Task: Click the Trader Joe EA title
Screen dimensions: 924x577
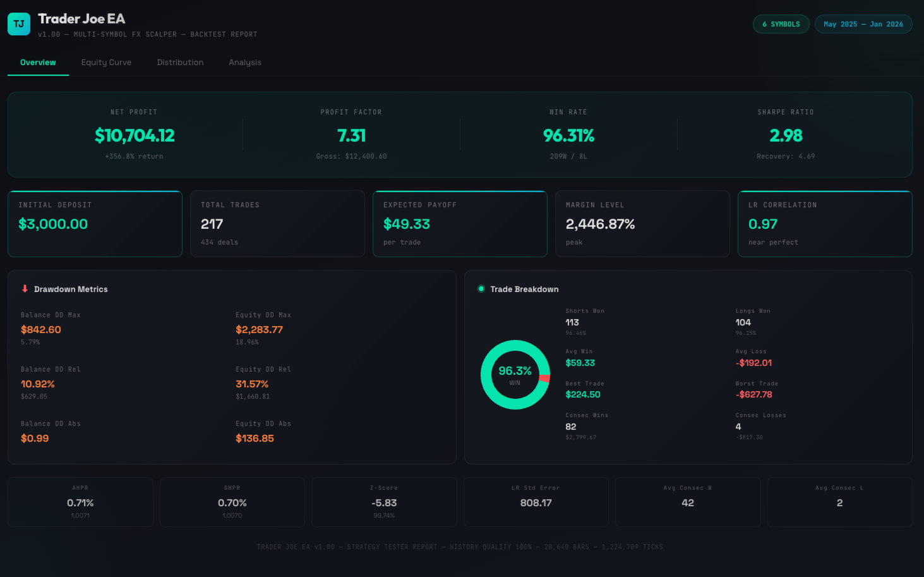Action: [81, 19]
